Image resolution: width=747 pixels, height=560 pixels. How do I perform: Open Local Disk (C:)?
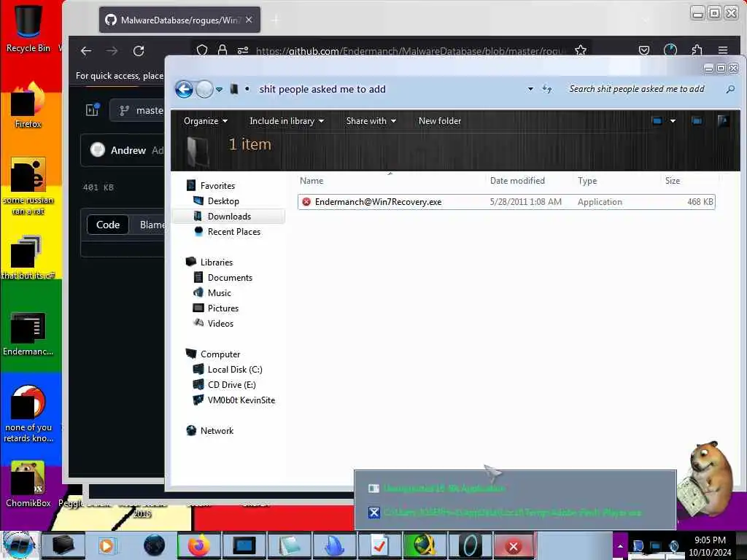click(x=234, y=370)
